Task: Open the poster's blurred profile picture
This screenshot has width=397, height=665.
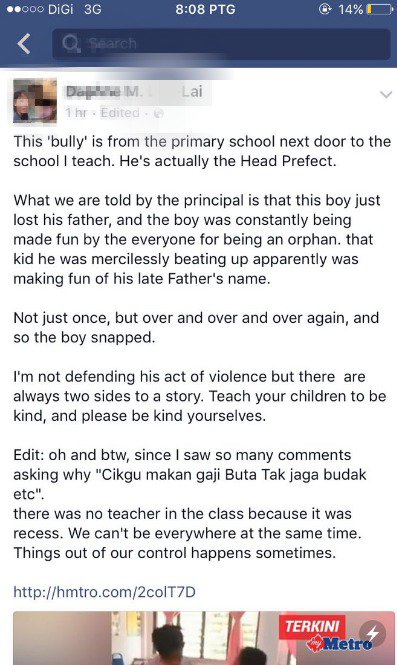Action: click(35, 101)
